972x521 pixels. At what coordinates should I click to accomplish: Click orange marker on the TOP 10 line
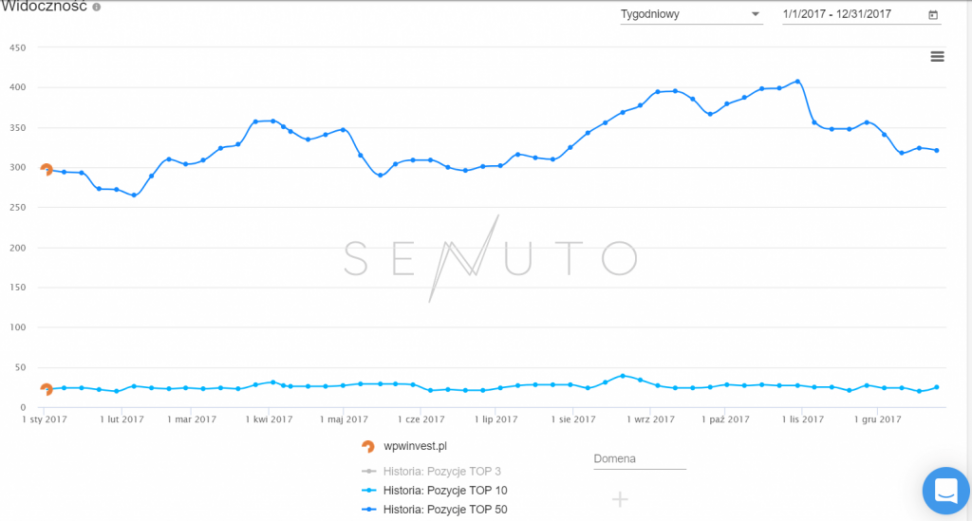(46, 389)
